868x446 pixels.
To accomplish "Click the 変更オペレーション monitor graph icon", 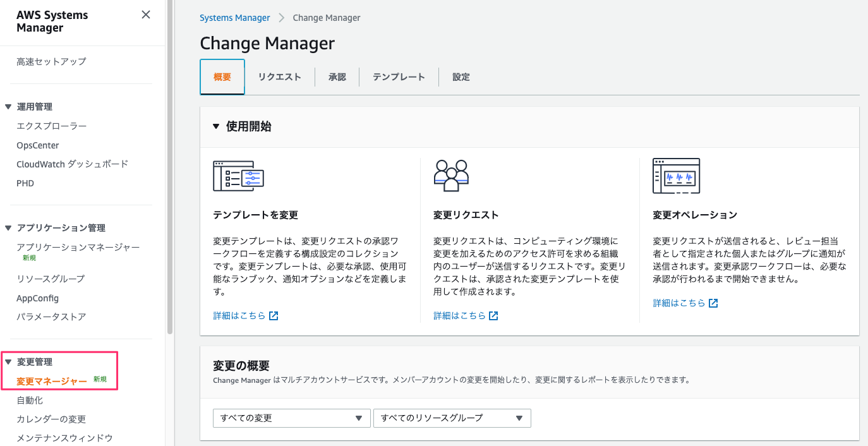I will point(677,175).
